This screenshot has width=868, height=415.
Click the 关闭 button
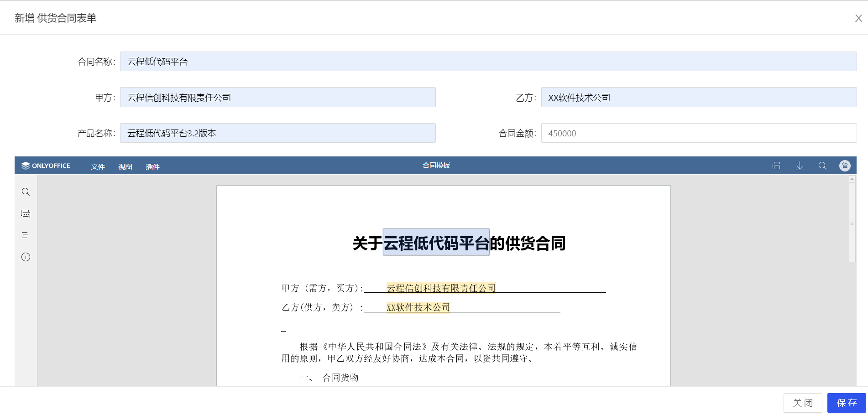click(803, 403)
